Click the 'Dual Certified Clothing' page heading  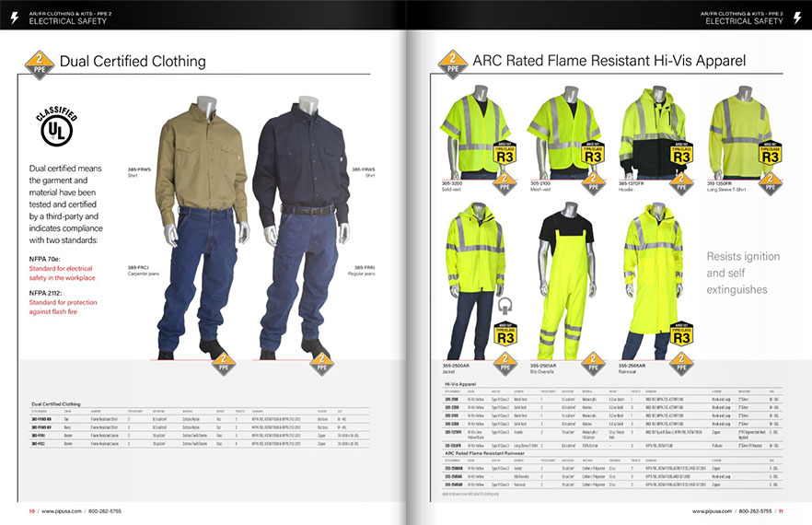[133, 61]
